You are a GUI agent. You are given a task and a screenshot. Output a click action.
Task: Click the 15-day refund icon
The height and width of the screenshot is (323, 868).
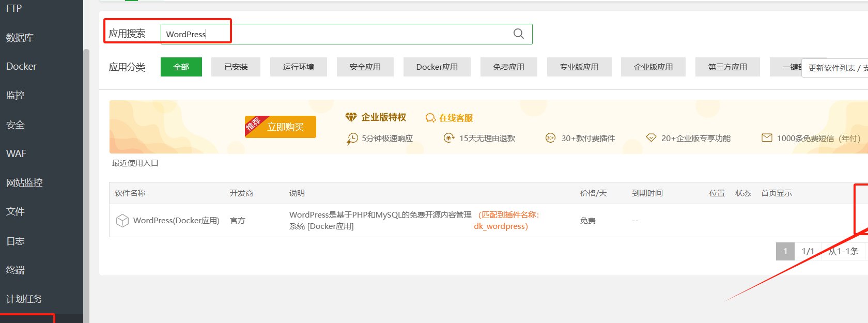click(x=449, y=138)
